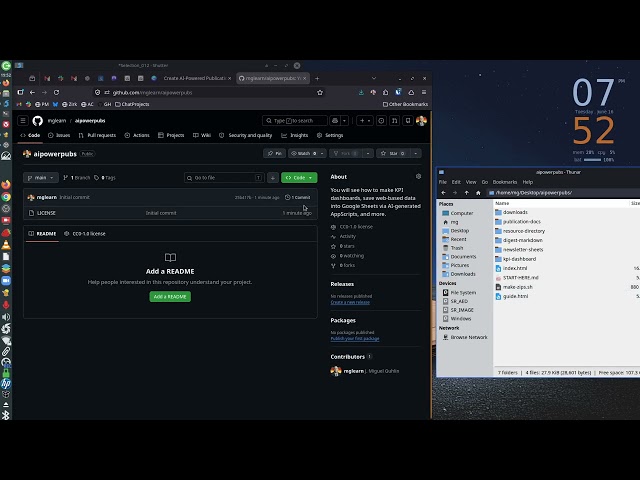List all browser tabs dropdown
This screenshot has width=640, height=480.
[x=374, y=78]
